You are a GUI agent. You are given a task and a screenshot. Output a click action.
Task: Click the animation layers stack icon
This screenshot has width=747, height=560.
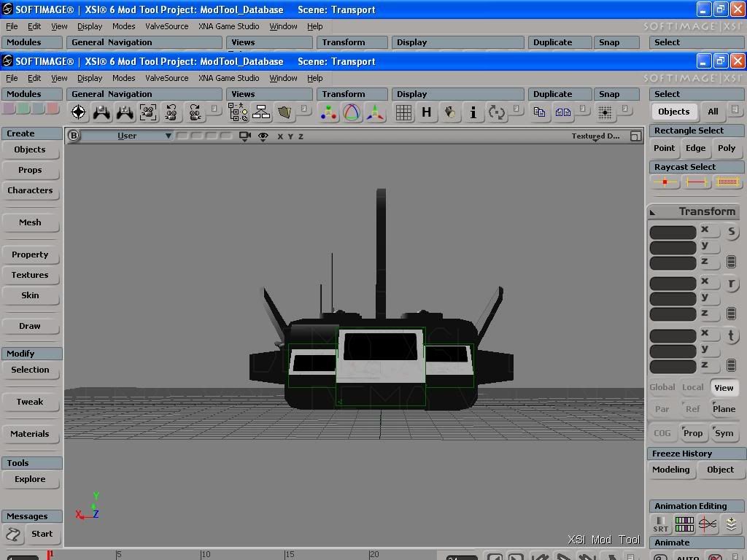click(x=731, y=524)
